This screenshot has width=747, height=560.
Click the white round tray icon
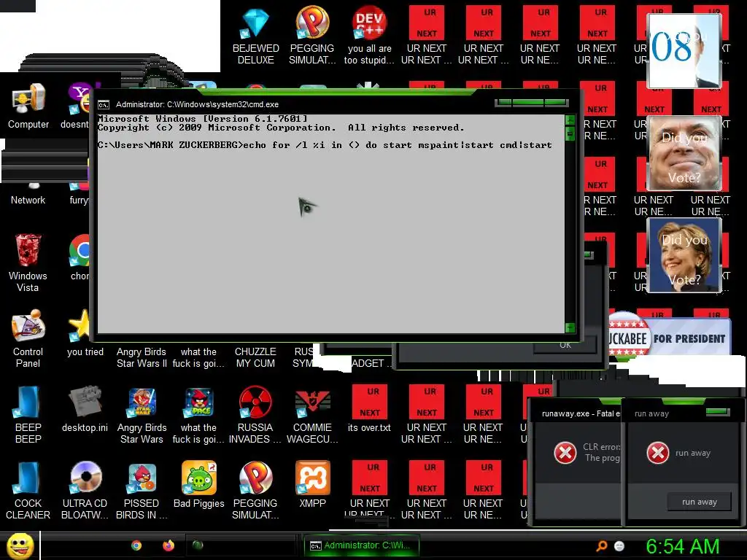point(619,545)
